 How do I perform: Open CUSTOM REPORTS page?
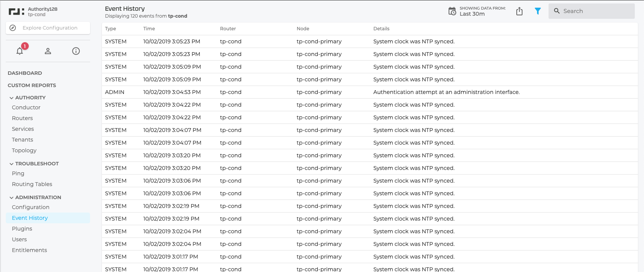(x=32, y=86)
